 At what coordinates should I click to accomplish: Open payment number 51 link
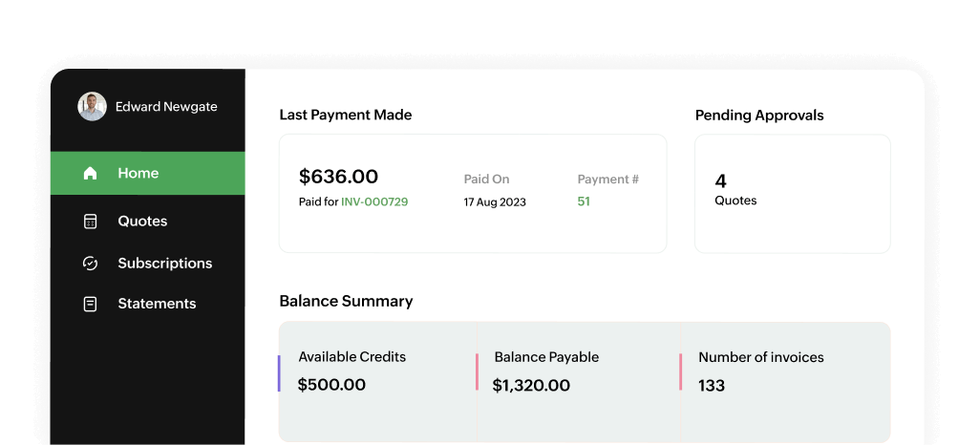(584, 201)
